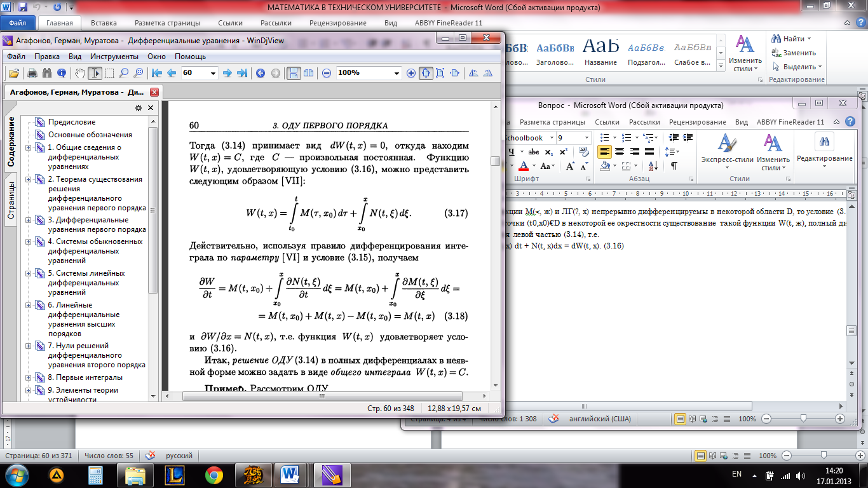This screenshot has height=488, width=868.
Task: Expand '1. Общие сведения' tree node
Action: (x=29, y=147)
